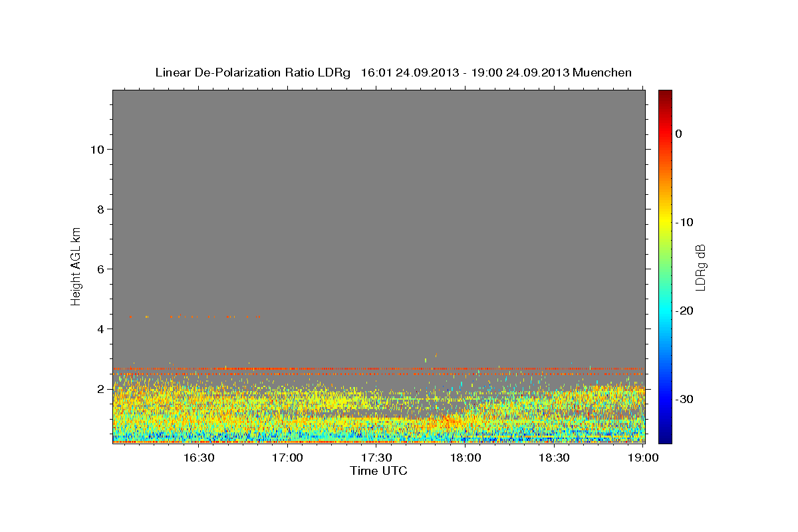
Task: Click the 'Height AGL km' axis label
Action: (x=76, y=265)
